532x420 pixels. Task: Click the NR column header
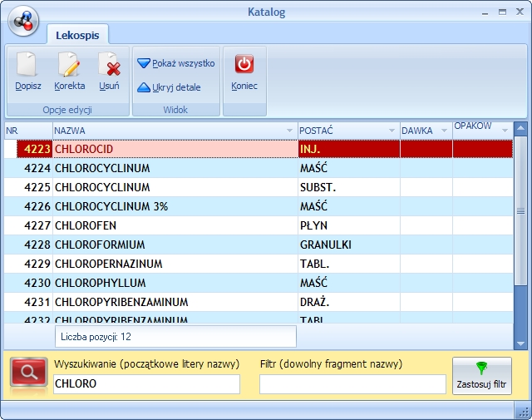(x=27, y=131)
